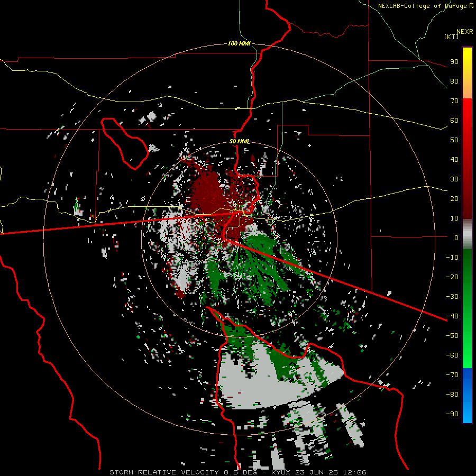476x476 pixels.
Task: Click the positive 60 knot scale label
Action: (x=454, y=121)
